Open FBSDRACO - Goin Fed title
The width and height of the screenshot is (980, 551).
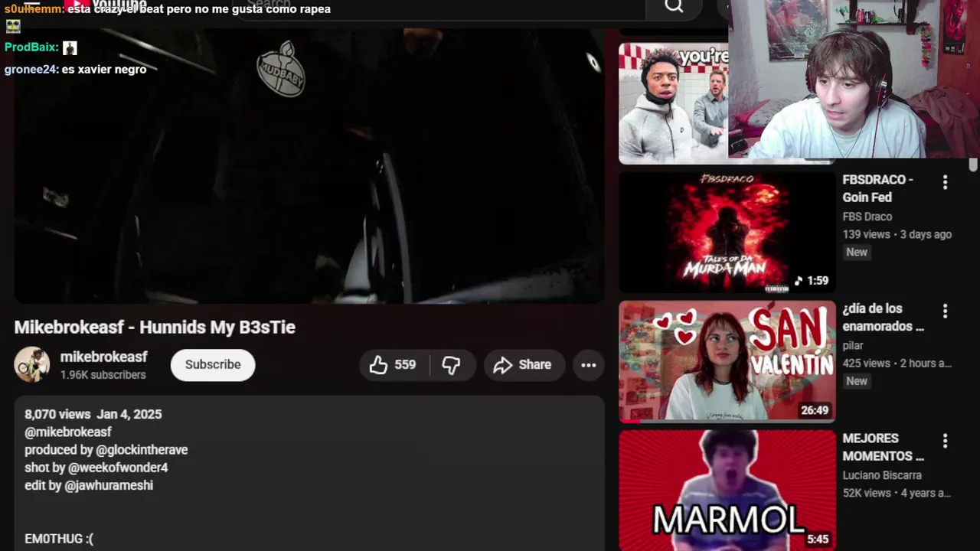click(878, 188)
